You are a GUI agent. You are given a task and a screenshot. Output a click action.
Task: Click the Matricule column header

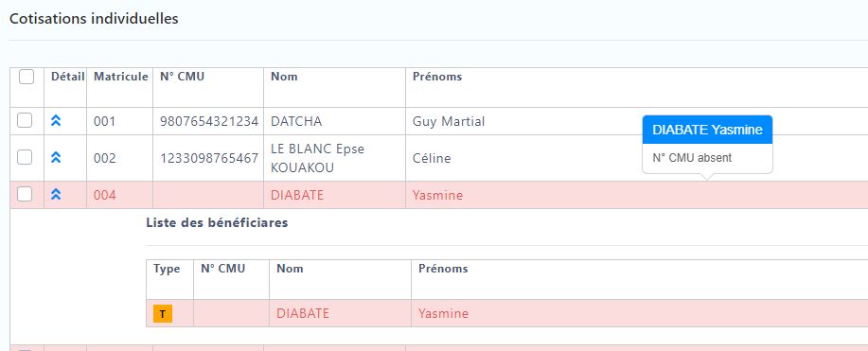click(120, 77)
